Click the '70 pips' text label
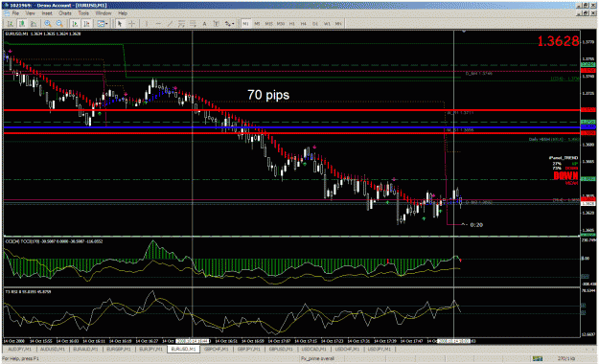The image size is (599, 364). click(x=268, y=95)
